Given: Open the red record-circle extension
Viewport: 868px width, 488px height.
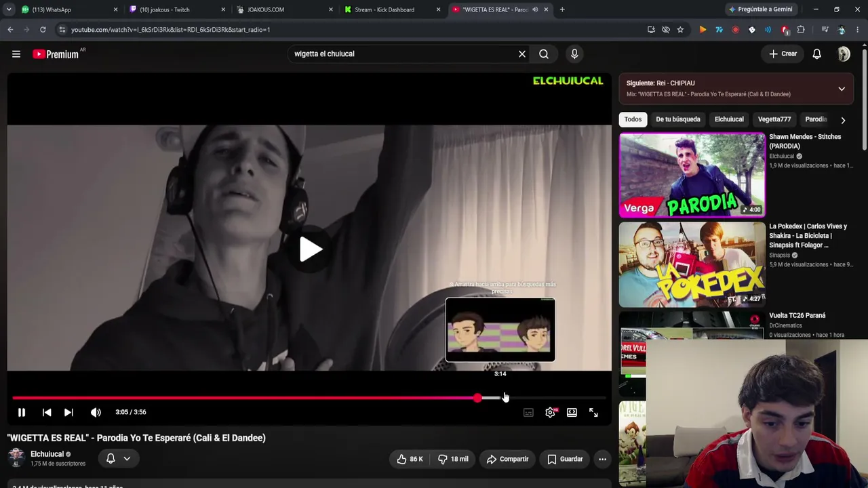Looking at the screenshot, I should coord(735,30).
